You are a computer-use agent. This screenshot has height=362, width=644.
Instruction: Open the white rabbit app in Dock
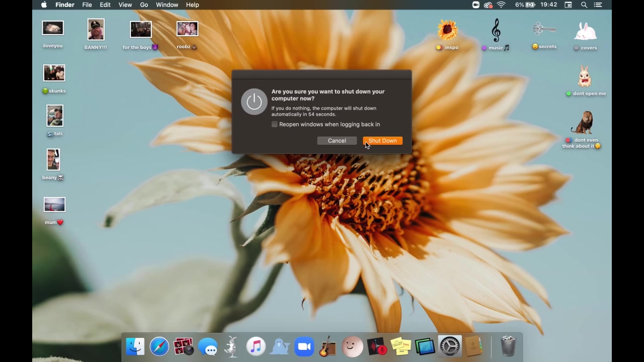232,346
